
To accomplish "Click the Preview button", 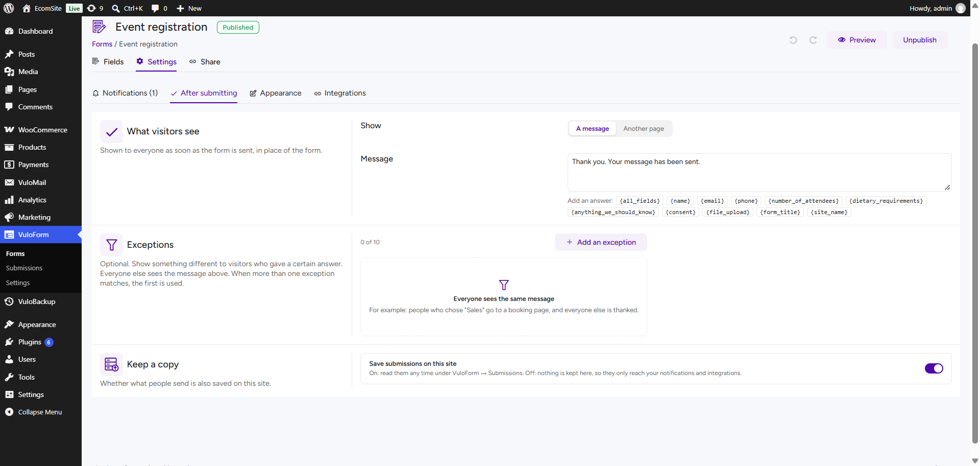I will (x=857, y=40).
